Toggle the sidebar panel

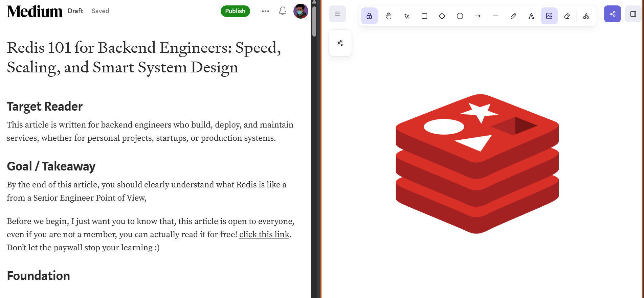[633, 14]
